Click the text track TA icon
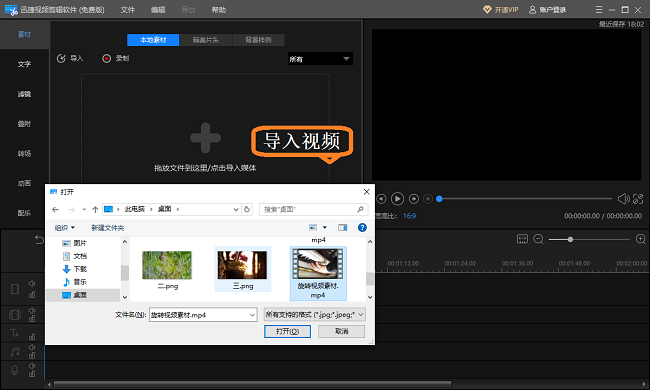Image resolution: width=650 pixels, height=390 pixels. coord(15,333)
